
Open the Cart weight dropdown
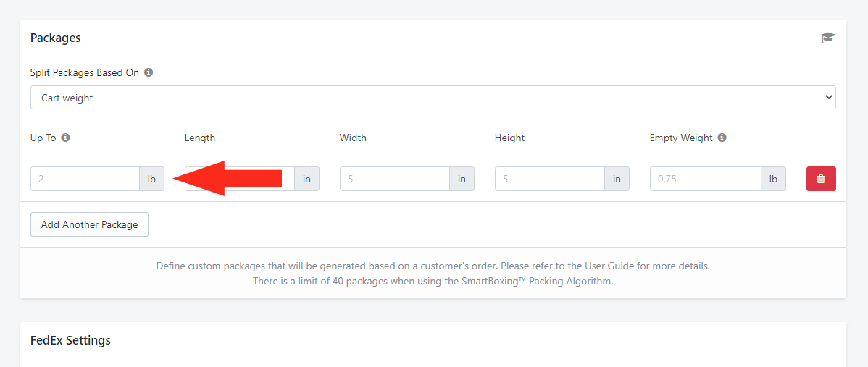click(x=433, y=97)
